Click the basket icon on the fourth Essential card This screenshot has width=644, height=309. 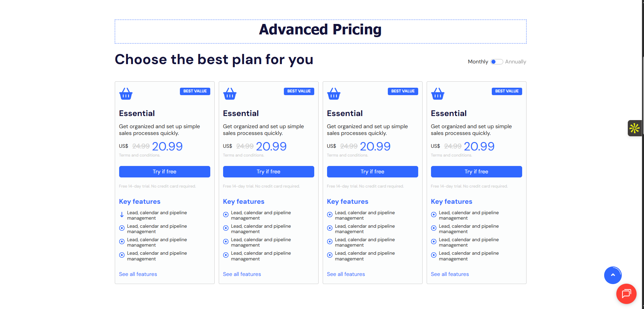[437, 94]
